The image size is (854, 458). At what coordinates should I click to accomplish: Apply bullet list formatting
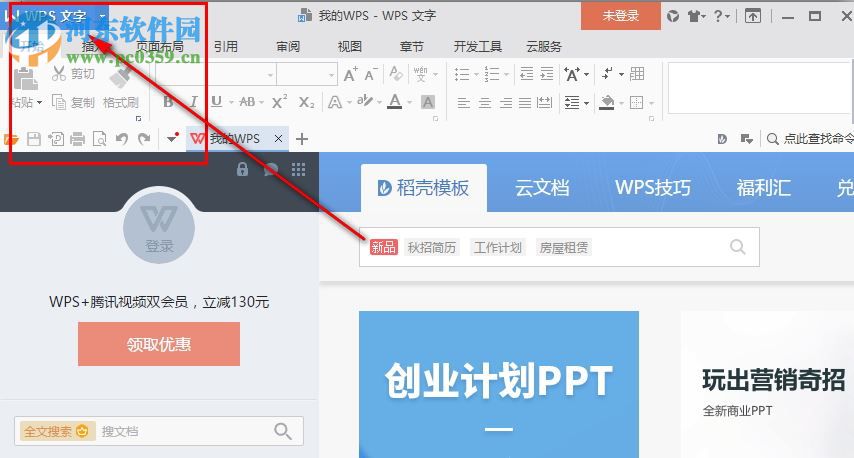click(462, 74)
